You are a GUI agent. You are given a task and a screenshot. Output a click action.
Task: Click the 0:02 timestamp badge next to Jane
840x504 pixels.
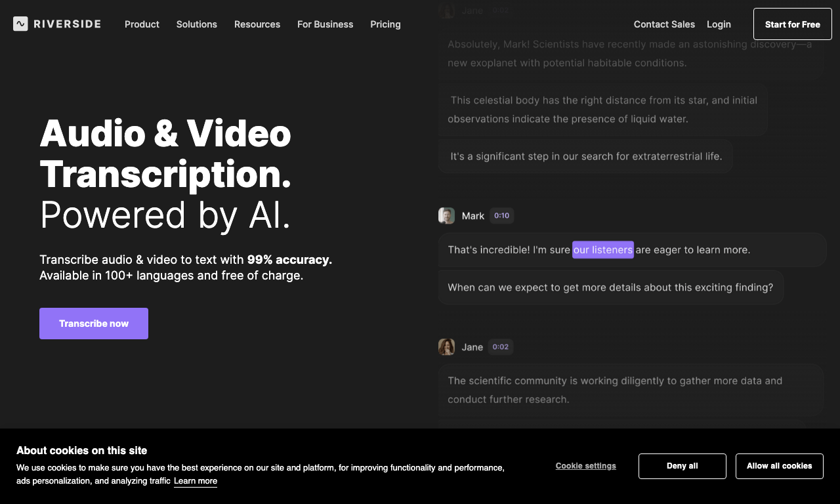[501, 347]
